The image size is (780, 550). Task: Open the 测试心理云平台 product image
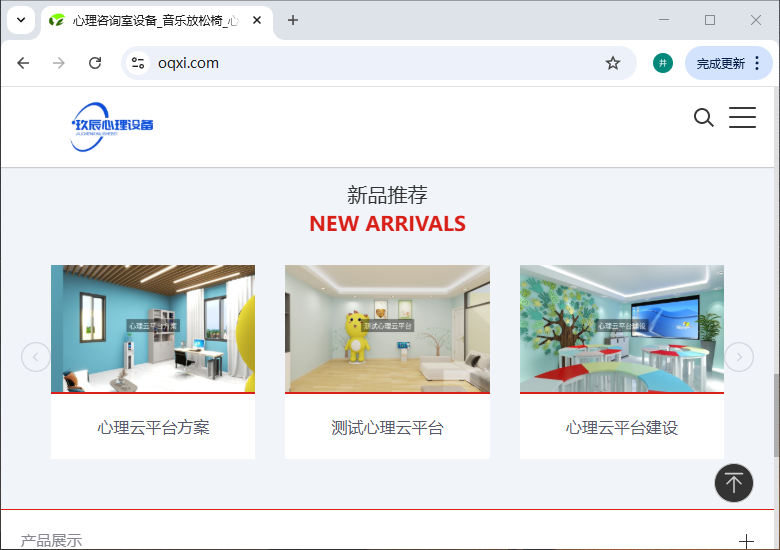point(388,328)
